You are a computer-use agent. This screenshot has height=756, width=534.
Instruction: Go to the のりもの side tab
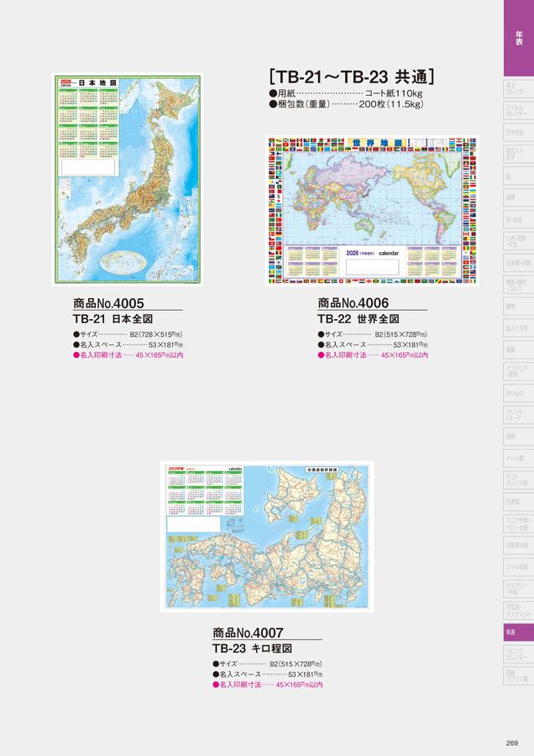[x=519, y=393]
